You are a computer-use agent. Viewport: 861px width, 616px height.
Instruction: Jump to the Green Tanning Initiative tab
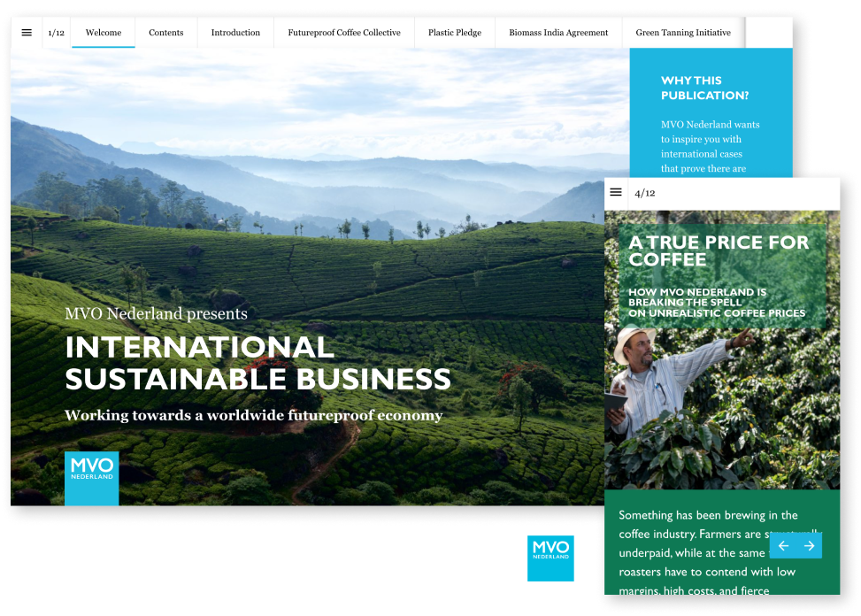(x=683, y=33)
